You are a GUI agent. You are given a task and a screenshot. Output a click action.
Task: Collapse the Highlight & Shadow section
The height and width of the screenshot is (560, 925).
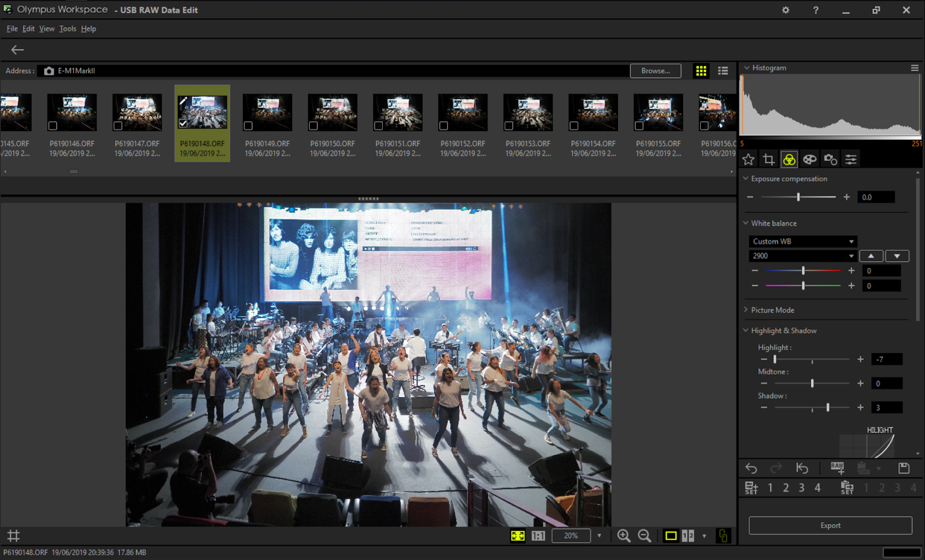coord(746,330)
